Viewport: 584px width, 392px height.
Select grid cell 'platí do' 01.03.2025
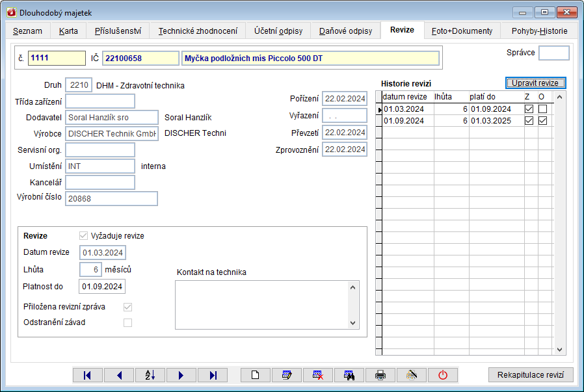click(x=496, y=121)
